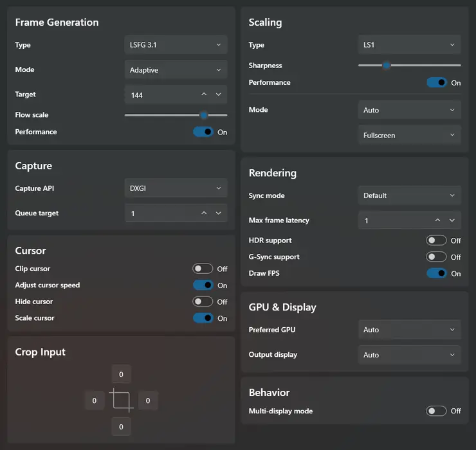
Task: Disable Scale cursor toggle
Action: coord(203,318)
